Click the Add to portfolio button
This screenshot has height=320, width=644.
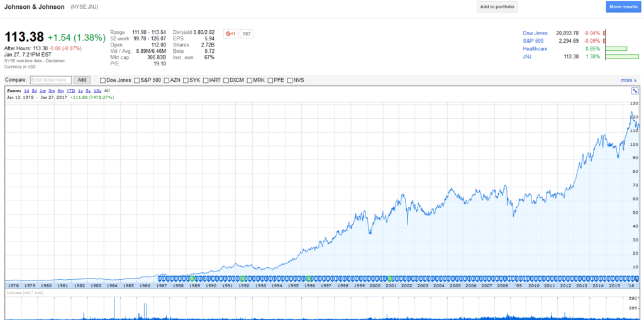click(497, 7)
